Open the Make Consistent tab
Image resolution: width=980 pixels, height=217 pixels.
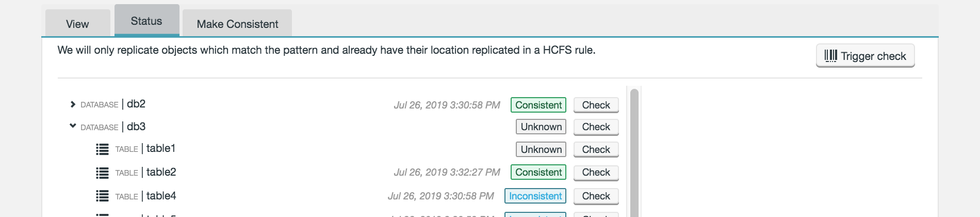click(237, 24)
